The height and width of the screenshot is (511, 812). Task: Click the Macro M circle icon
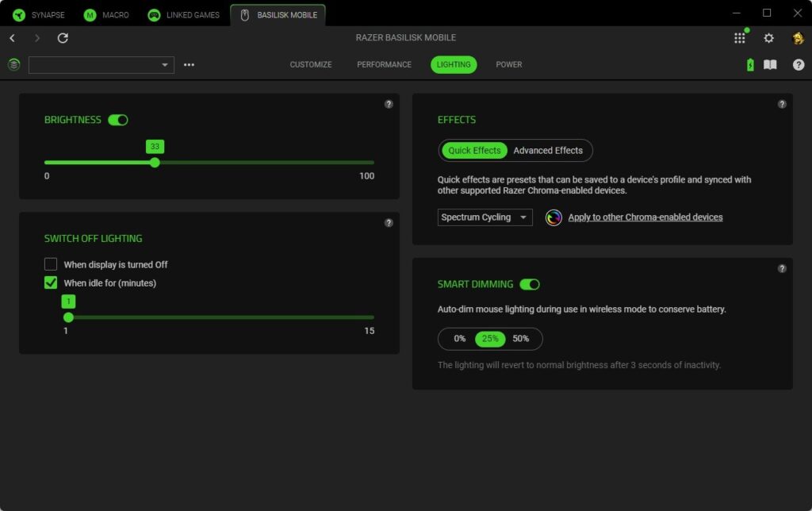(90, 15)
